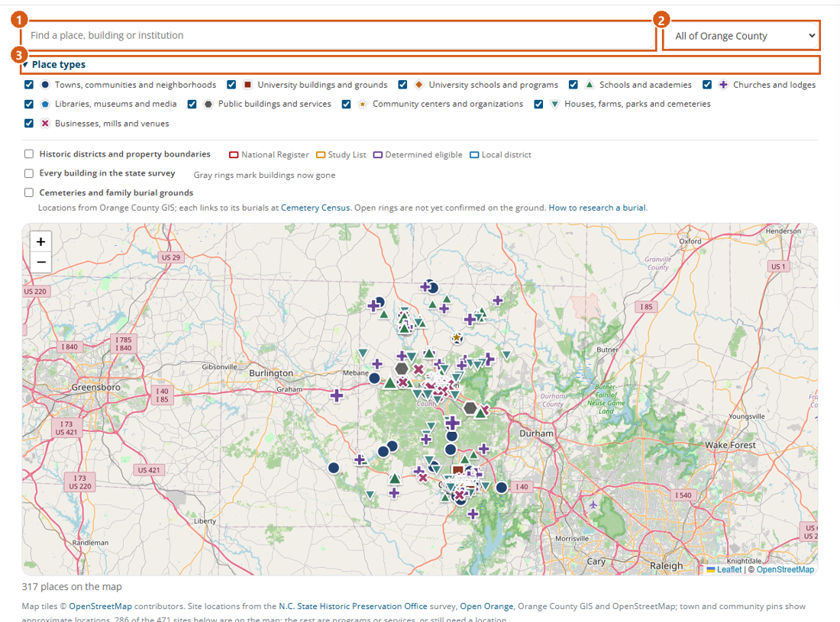Viewport: 840px width, 622px height.
Task: Click the southernmost purple cross marker
Action: [473, 514]
